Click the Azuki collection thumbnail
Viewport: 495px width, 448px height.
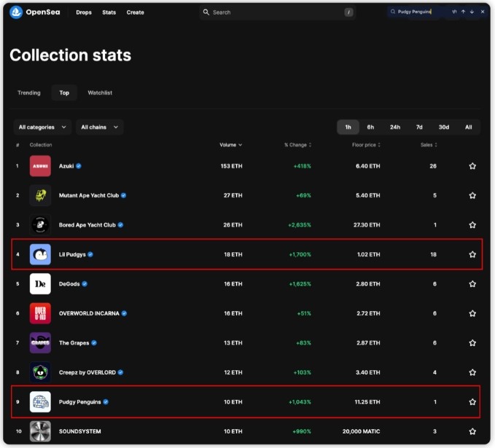click(x=40, y=166)
